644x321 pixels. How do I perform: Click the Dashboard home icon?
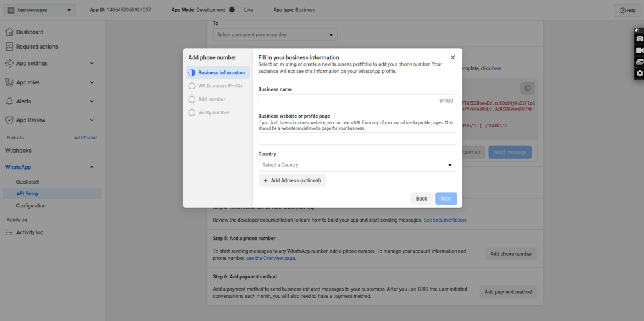(x=10, y=32)
